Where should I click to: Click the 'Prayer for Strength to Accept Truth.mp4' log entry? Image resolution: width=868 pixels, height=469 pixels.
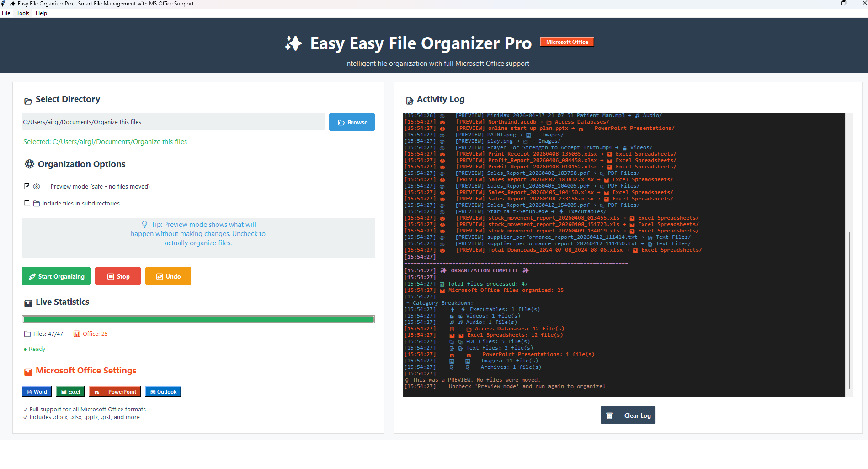528,148
